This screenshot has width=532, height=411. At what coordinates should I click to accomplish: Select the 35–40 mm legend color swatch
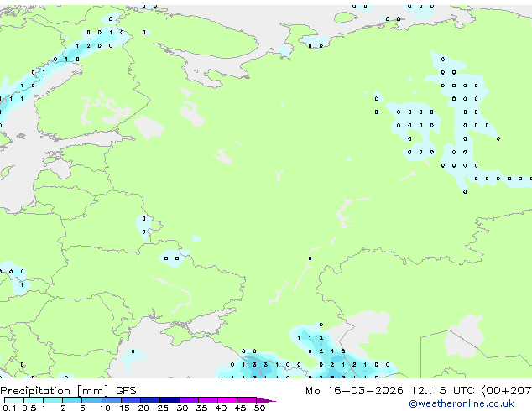(x=207, y=400)
